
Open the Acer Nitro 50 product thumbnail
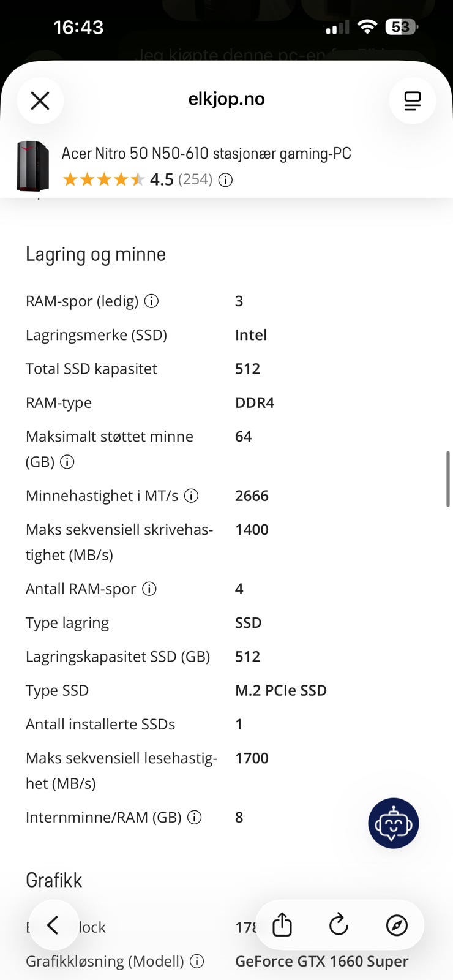pos(33,166)
